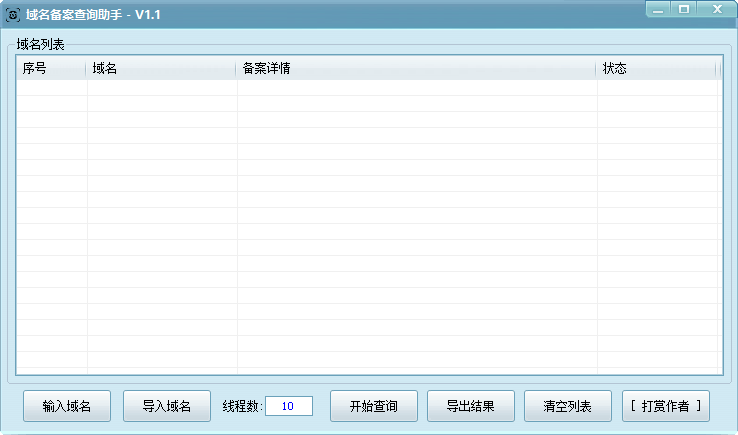Viewport: 738px width, 435px height.
Task: Sort by the 序号 column header
Action: click(51, 69)
